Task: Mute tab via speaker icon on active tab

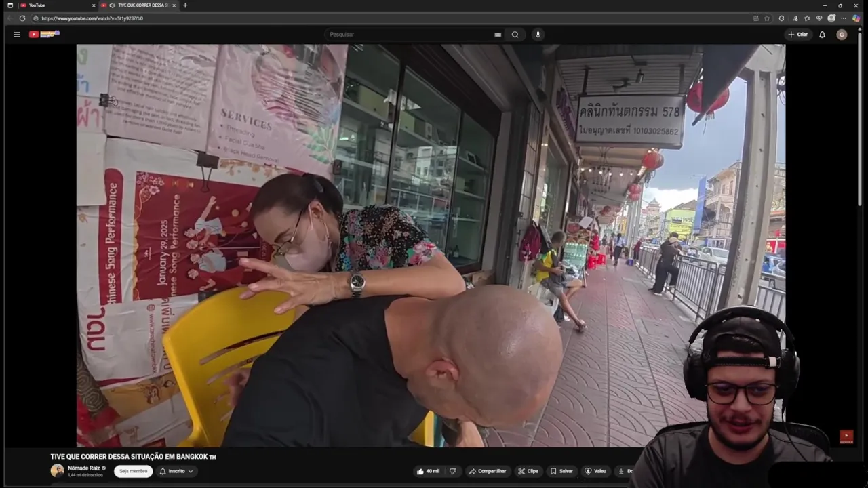Action: coord(112,5)
